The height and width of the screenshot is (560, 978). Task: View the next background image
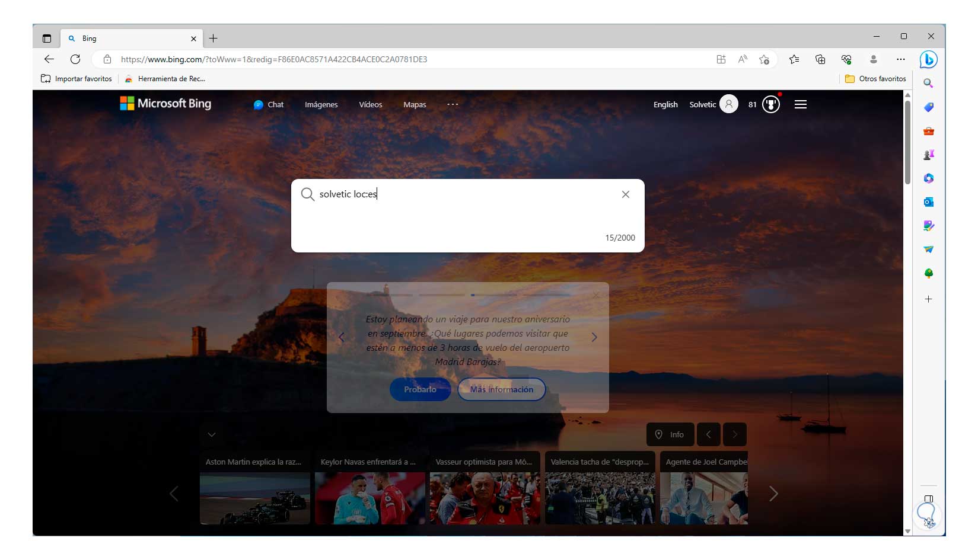(735, 434)
